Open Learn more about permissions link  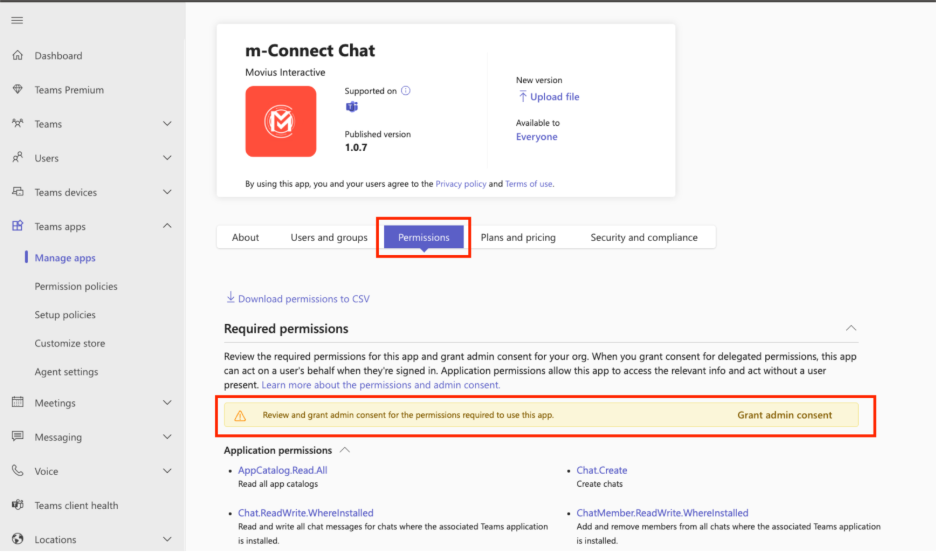click(x=381, y=385)
